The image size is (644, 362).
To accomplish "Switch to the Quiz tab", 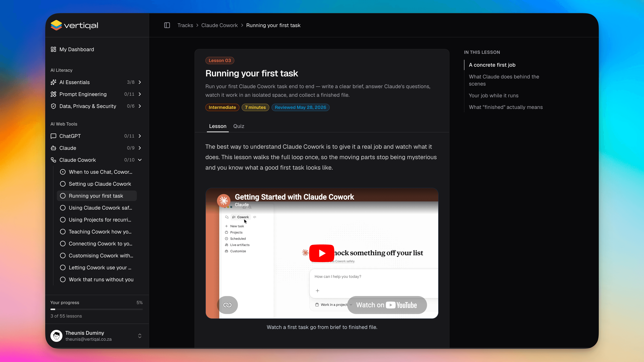I will pos(239,126).
